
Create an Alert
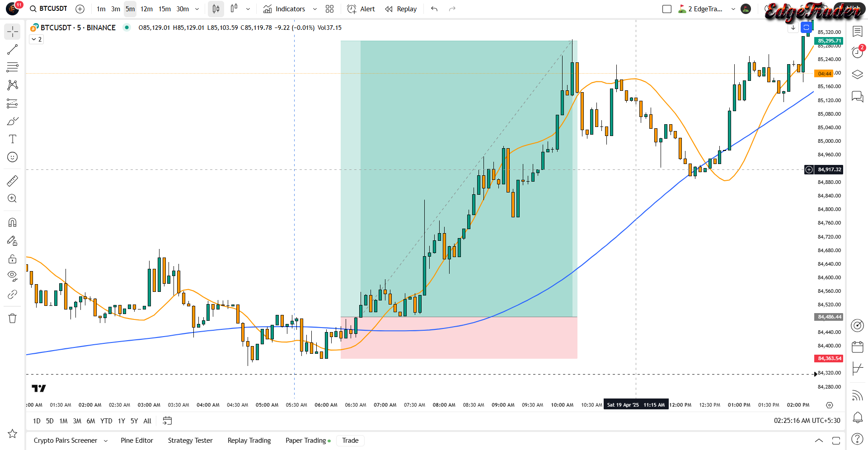pos(361,9)
